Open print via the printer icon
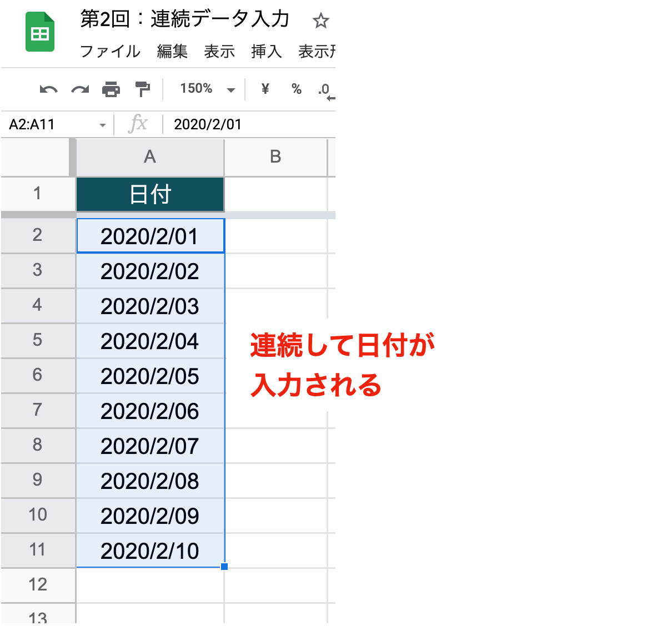Screen dimensions: 672x626 (x=111, y=89)
